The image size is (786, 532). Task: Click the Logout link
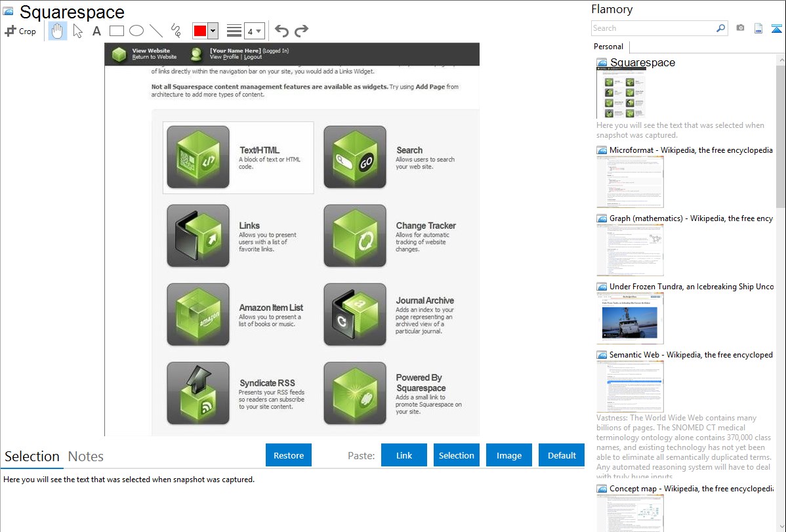(x=253, y=57)
